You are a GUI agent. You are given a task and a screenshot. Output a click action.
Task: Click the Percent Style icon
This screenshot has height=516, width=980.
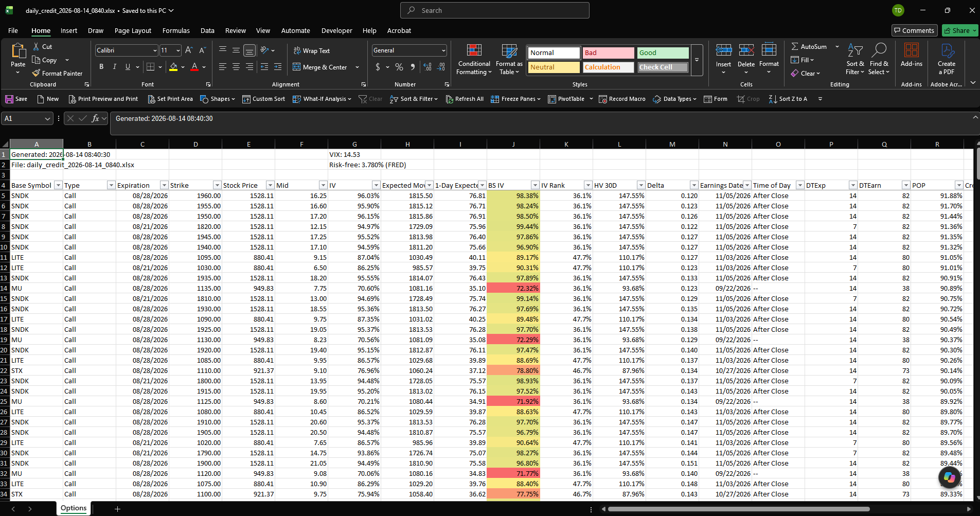coord(399,67)
